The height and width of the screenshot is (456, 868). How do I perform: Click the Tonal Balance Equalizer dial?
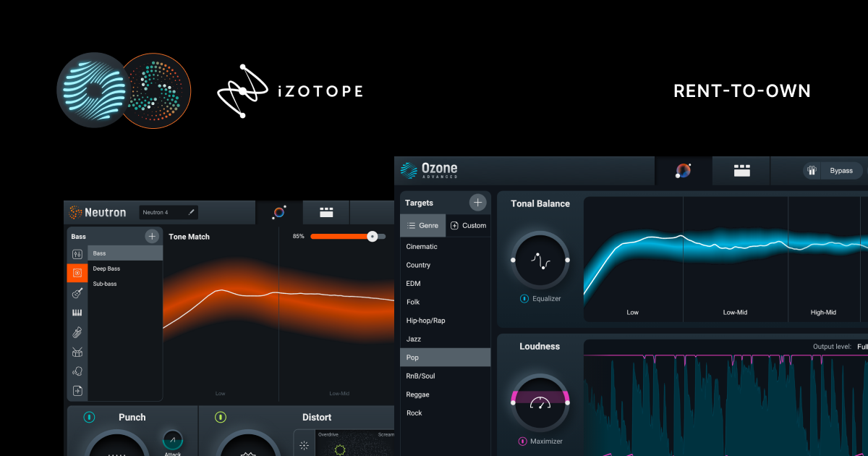point(540,259)
